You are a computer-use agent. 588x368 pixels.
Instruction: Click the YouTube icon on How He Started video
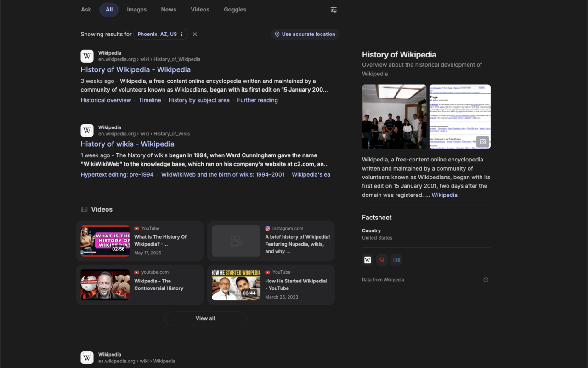pos(268,272)
